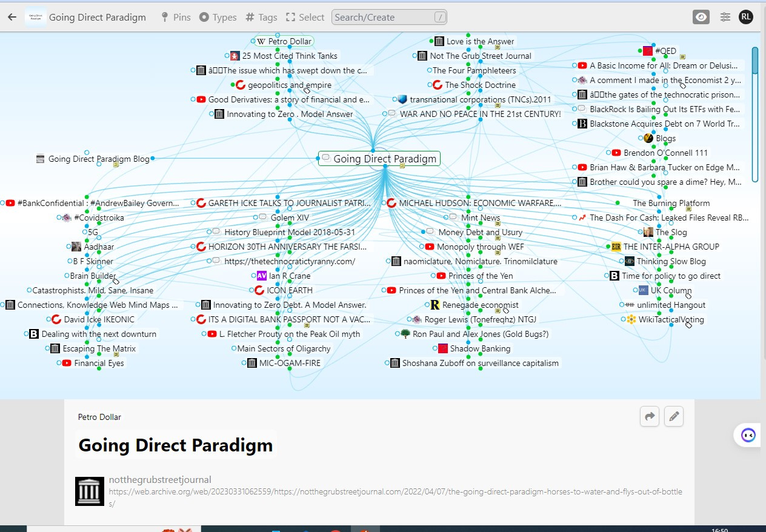
Task: Open display settings sliders icon
Action: point(725,17)
